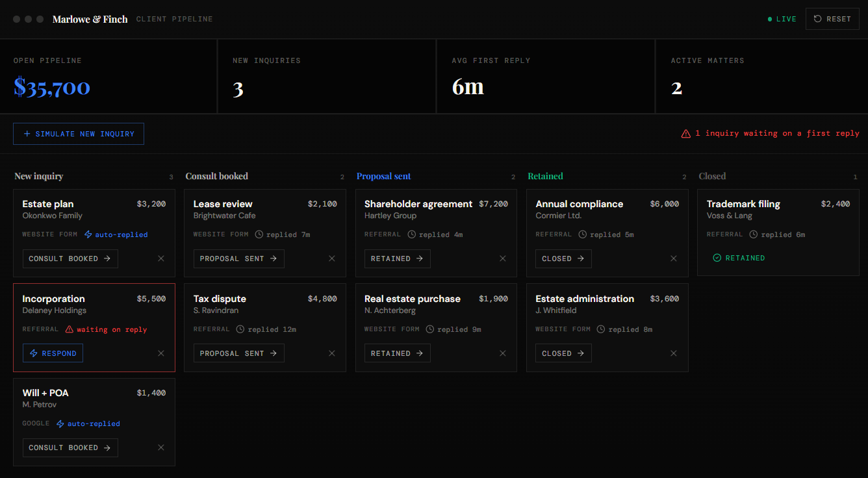Mark Shareholder agreement as Retained
This screenshot has height=478, width=868.
click(x=397, y=258)
